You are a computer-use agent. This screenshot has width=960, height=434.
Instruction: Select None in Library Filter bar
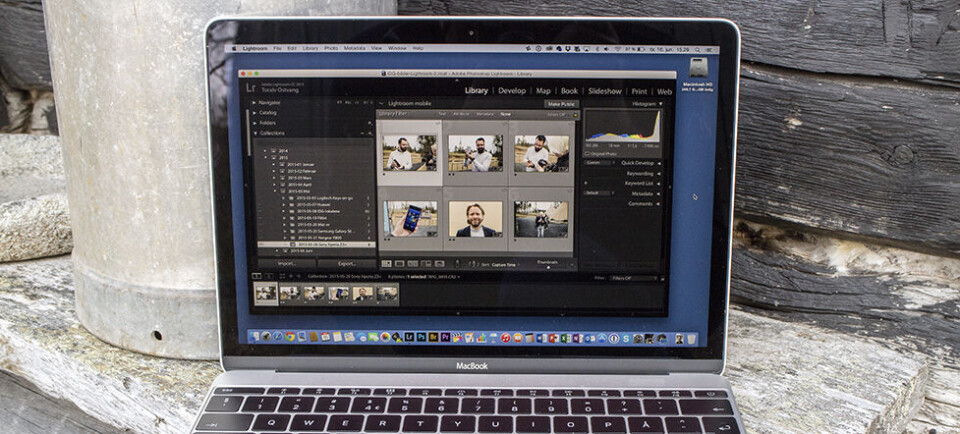[506, 114]
